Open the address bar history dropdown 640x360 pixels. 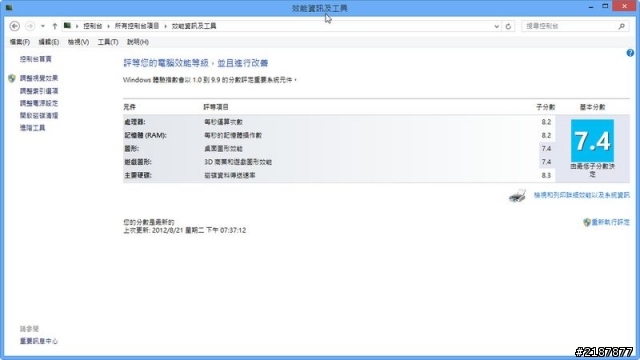pos(496,26)
